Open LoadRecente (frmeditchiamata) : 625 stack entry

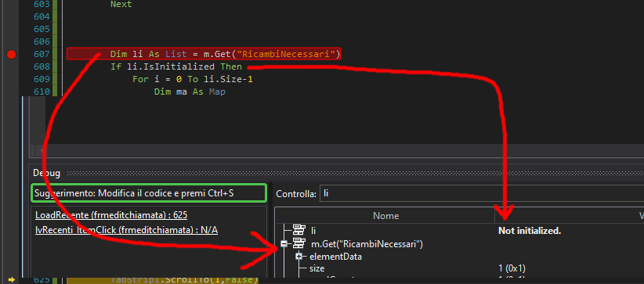(x=111, y=215)
